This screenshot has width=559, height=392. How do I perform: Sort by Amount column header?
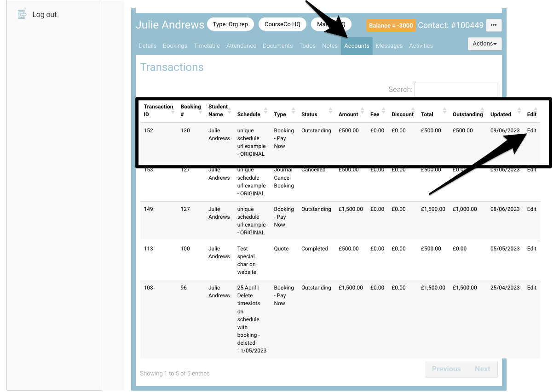348,114
